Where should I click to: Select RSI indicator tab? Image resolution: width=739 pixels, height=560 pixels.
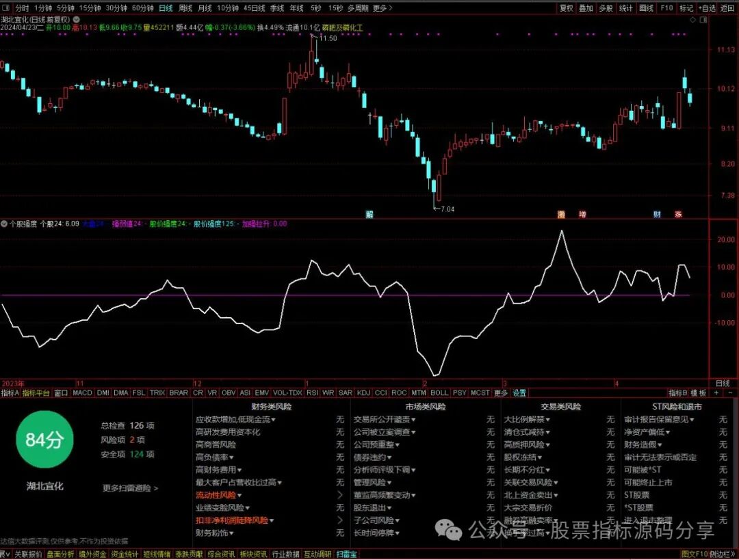pos(312,392)
